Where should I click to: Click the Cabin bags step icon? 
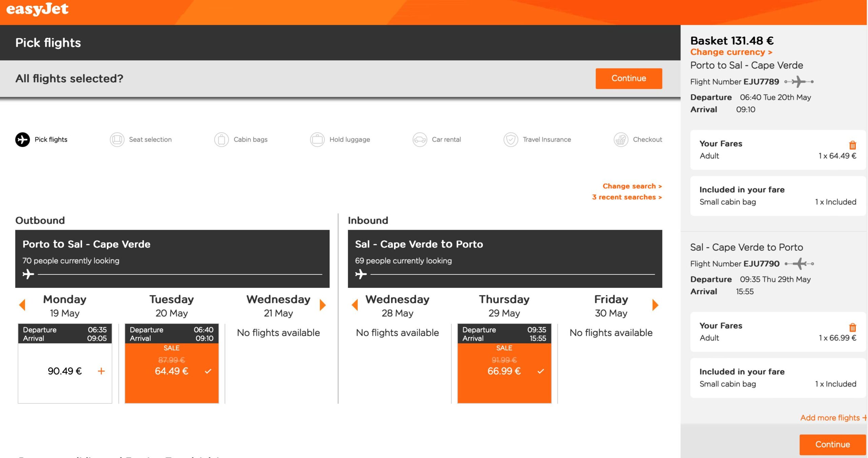221,140
